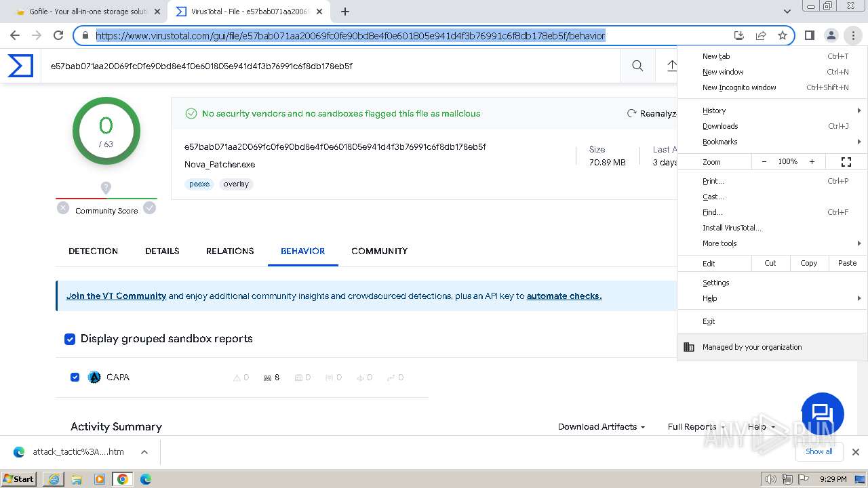This screenshot has height=488, width=868.
Task: Click the upload file arrow icon
Action: pos(671,66)
